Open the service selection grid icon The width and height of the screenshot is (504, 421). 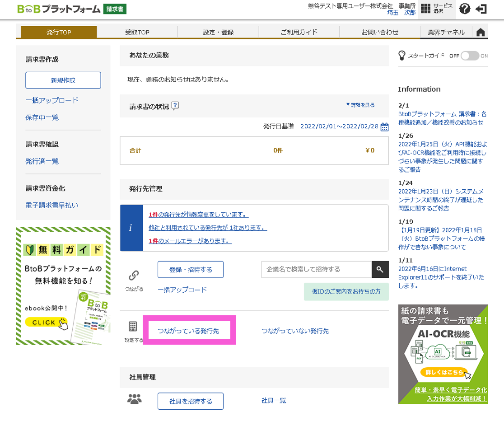425,9
